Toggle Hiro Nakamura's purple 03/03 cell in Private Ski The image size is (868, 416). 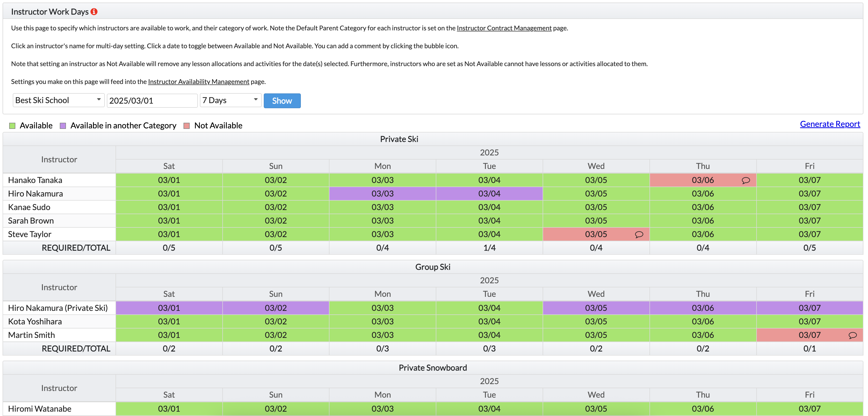pos(382,193)
